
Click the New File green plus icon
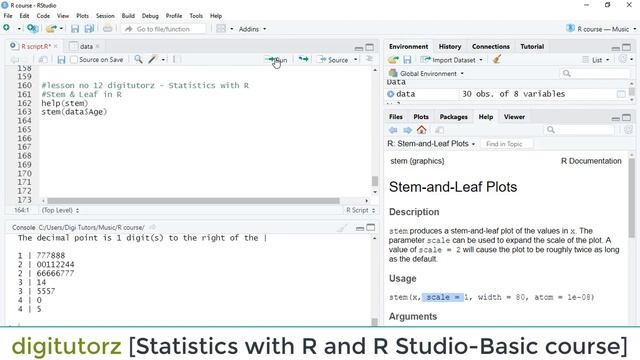7,28
